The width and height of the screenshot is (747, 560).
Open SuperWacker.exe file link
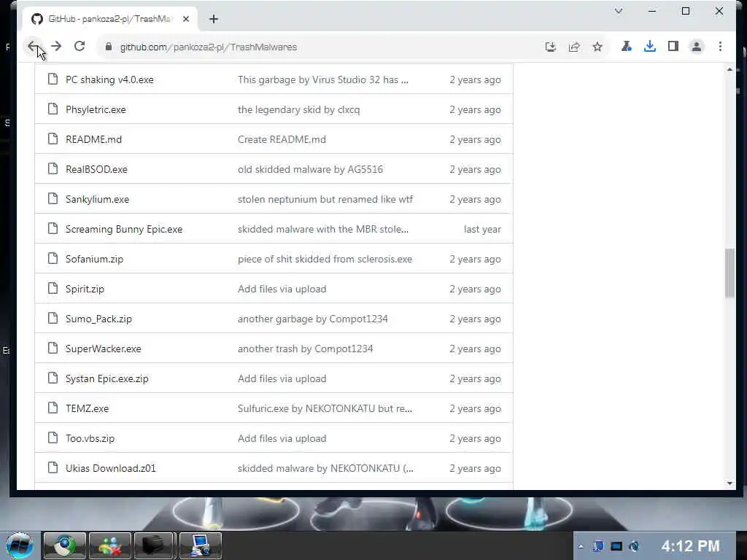(x=104, y=349)
